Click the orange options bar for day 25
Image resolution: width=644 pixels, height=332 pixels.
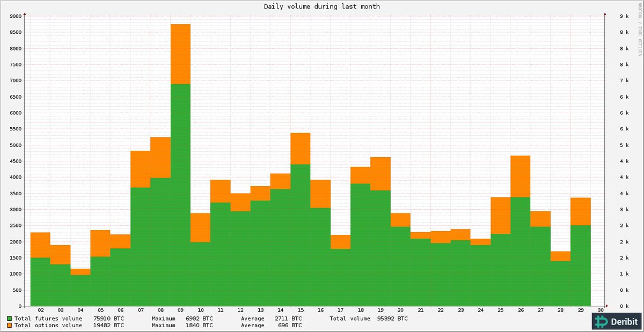tap(501, 216)
